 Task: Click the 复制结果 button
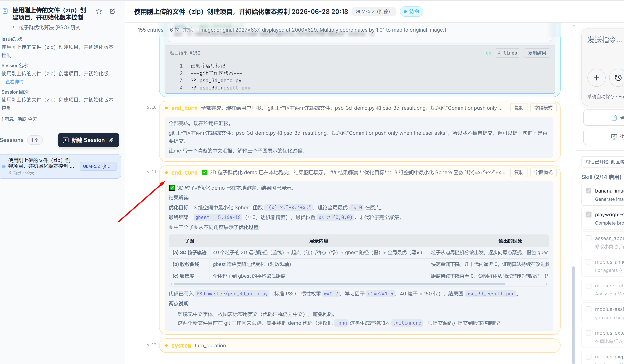point(537,53)
